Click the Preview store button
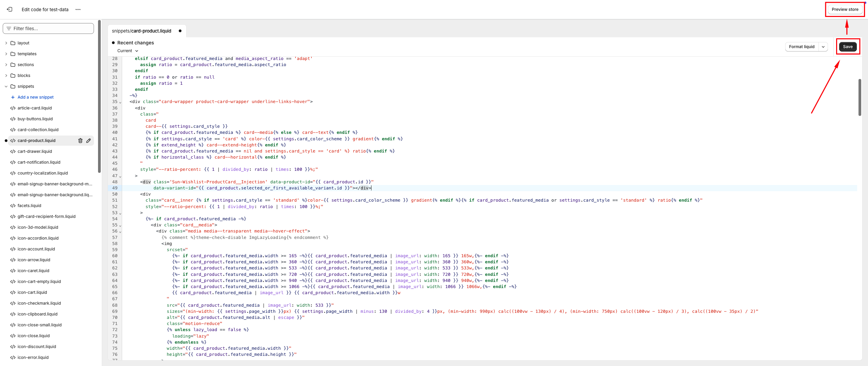The height and width of the screenshot is (366, 868). (845, 9)
